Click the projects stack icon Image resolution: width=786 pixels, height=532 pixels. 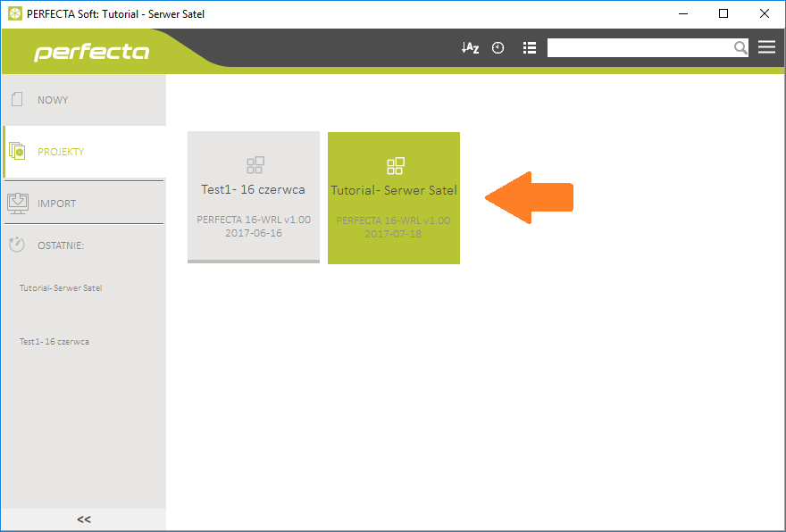click(x=17, y=151)
